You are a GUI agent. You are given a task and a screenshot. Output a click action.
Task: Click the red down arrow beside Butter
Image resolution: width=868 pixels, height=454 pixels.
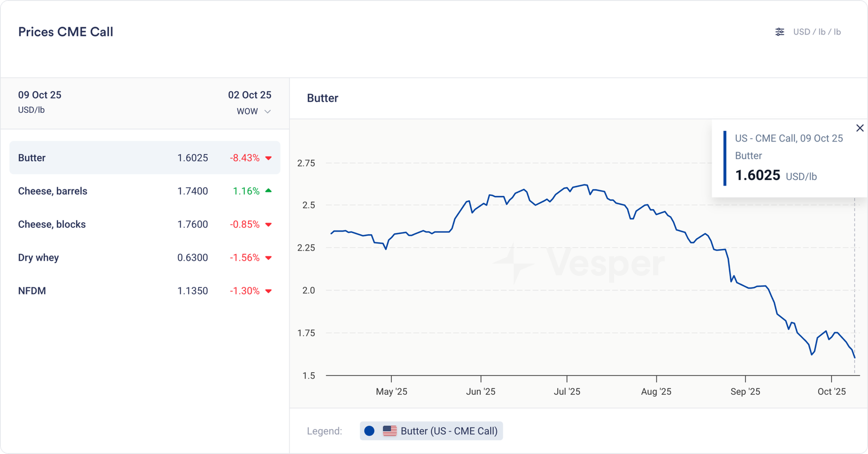click(269, 158)
